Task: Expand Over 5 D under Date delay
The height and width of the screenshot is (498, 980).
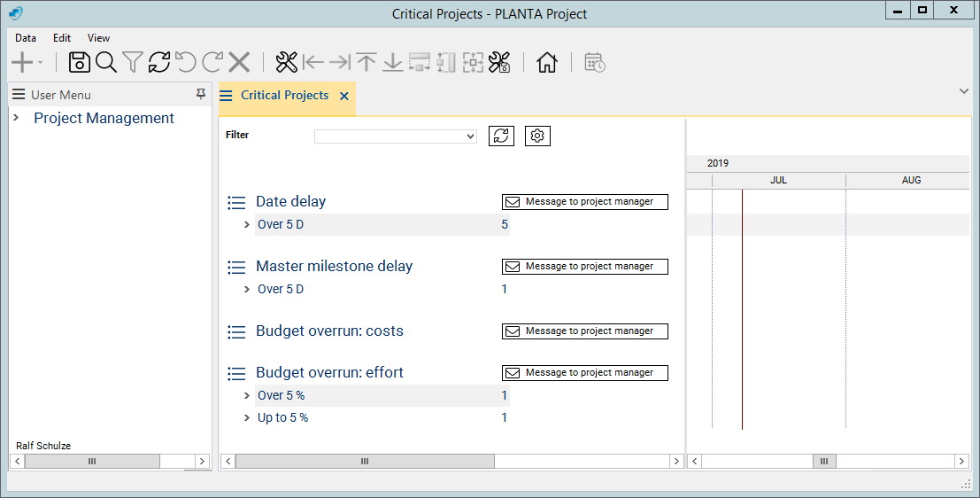Action: coord(247,225)
